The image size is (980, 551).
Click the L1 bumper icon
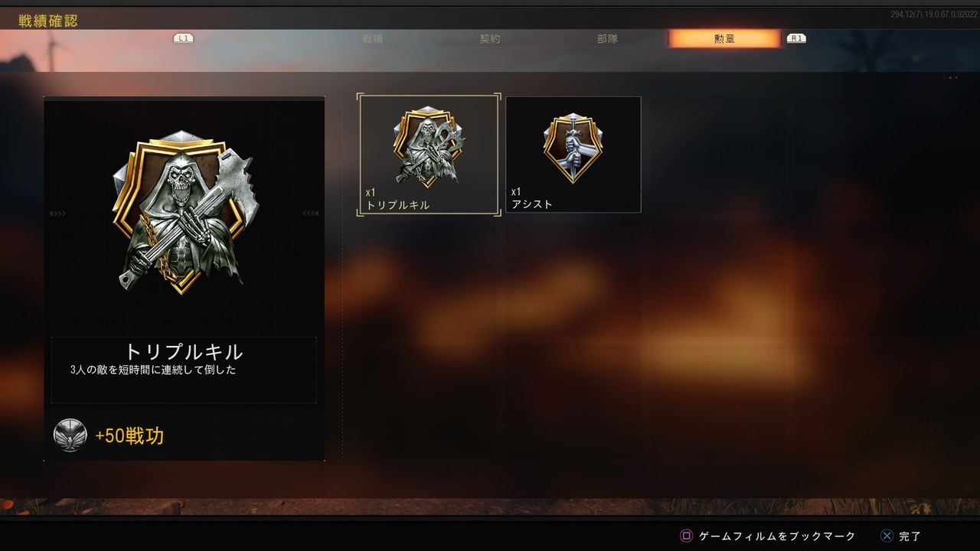click(183, 37)
